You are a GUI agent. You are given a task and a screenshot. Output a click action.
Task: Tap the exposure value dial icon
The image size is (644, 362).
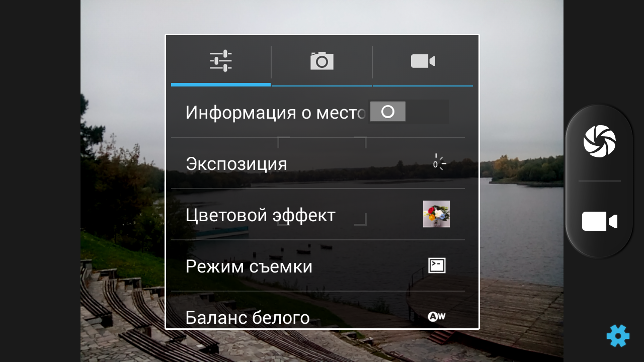pos(439,163)
